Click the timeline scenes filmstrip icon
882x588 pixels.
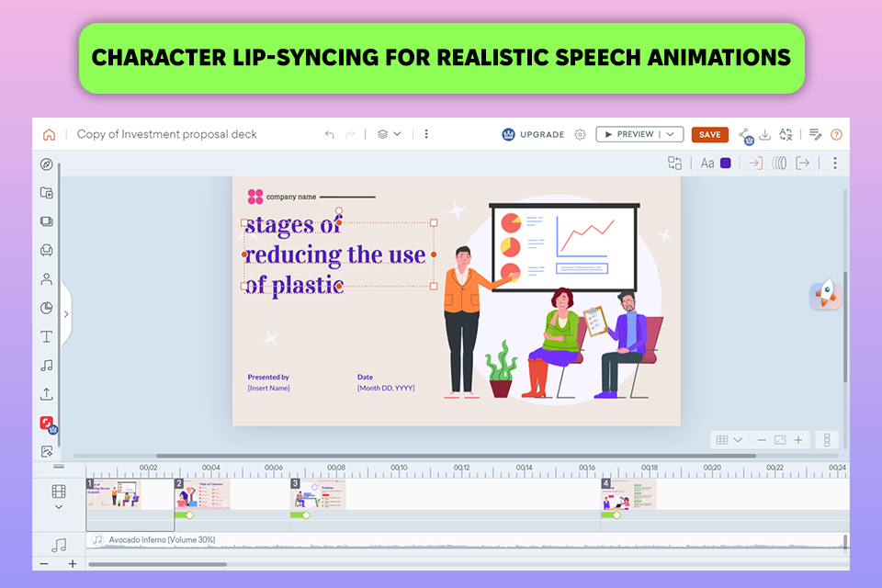coord(59,492)
